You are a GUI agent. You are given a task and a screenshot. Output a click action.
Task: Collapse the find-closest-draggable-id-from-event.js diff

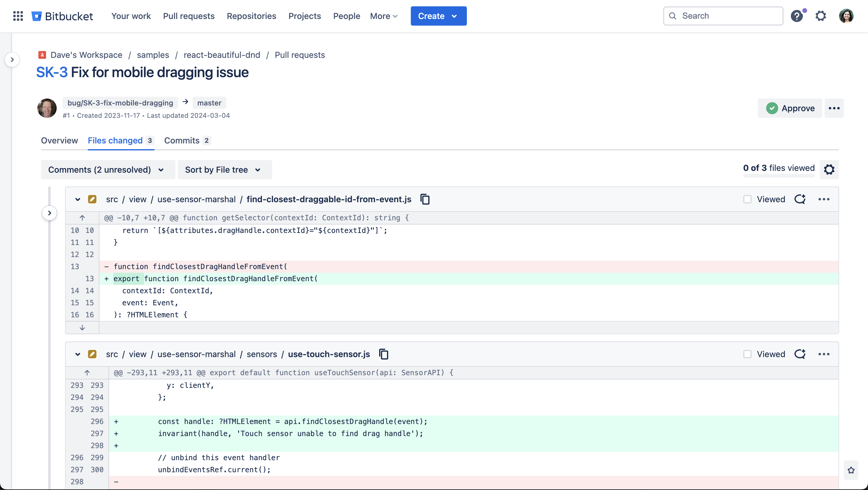tap(78, 199)
